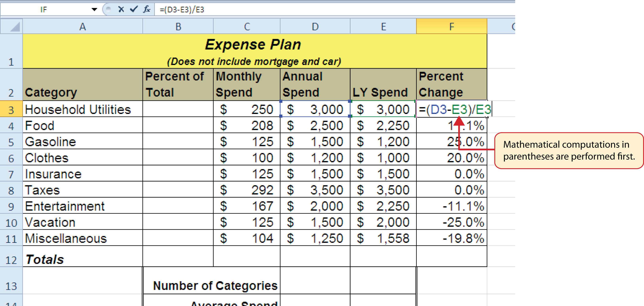Click the Insert Function (fx) icon
644x306 pixels.
click(147, 10)
